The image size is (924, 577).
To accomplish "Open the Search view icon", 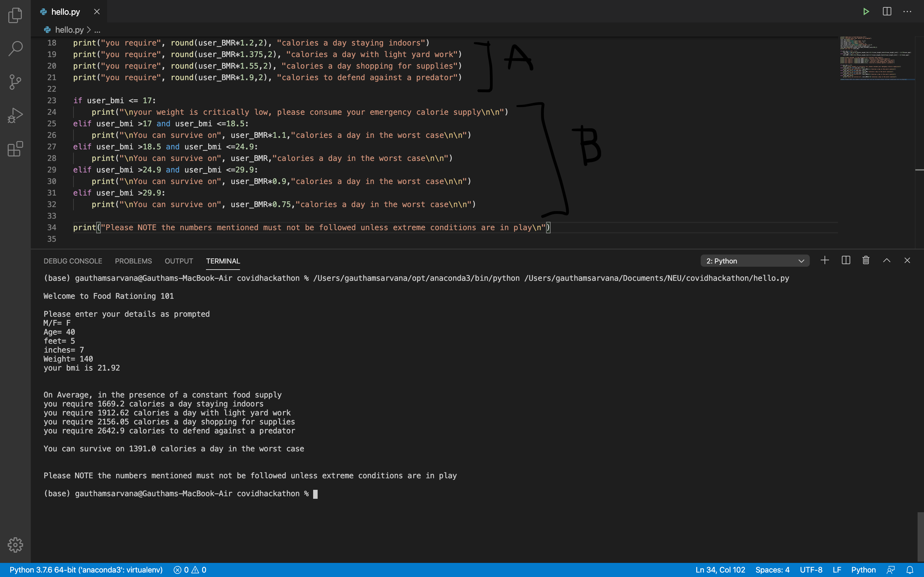I will click(15, 48).
